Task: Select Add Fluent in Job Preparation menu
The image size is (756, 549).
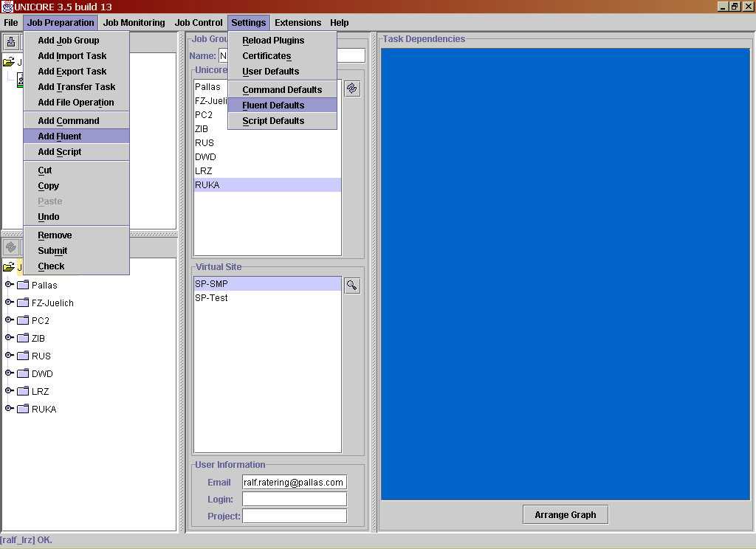Action: click(77, 137)
